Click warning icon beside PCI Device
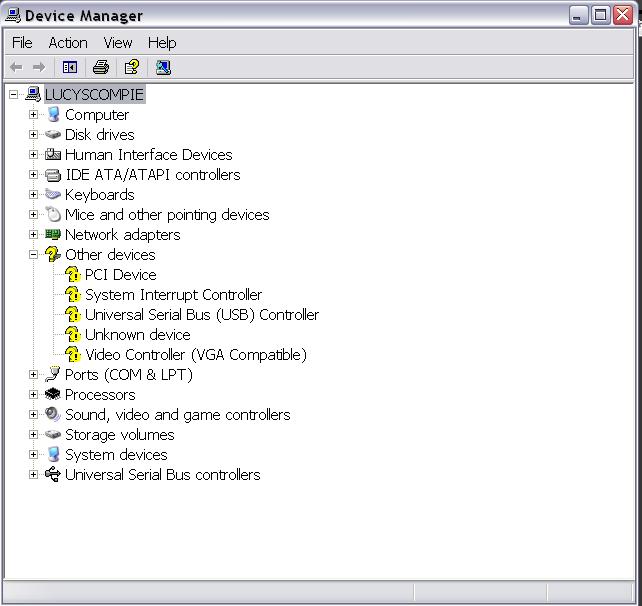 [x=73, y=274]
